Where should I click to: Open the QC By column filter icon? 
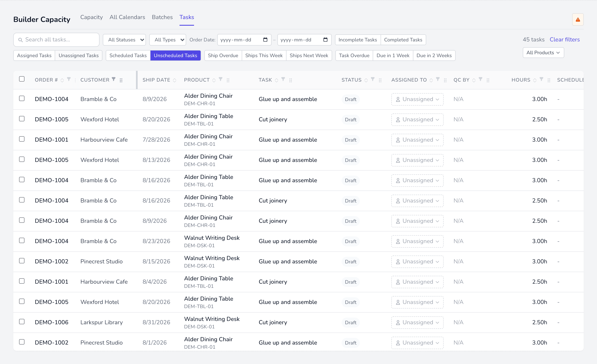pyautogui.click(x=481, y=79)
